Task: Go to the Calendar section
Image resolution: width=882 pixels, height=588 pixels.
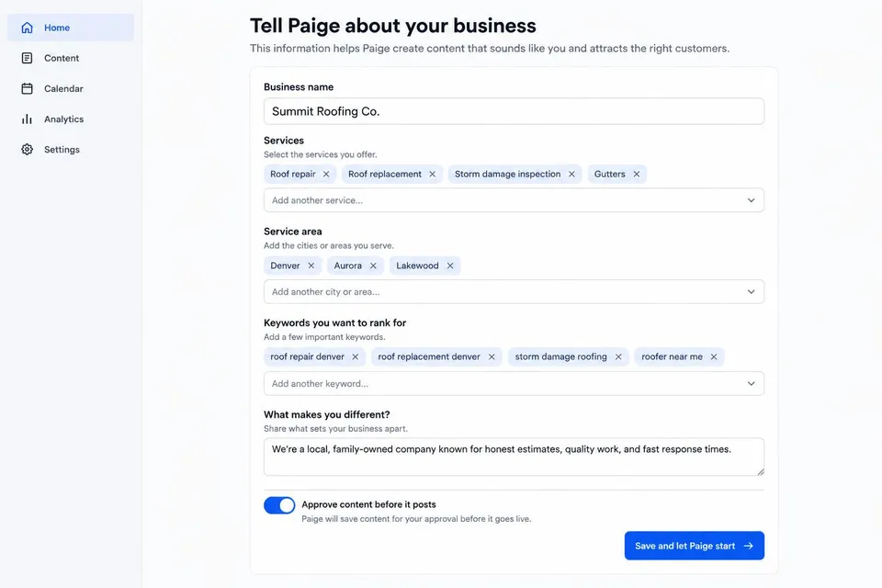Action: click(x=71, y=88)
